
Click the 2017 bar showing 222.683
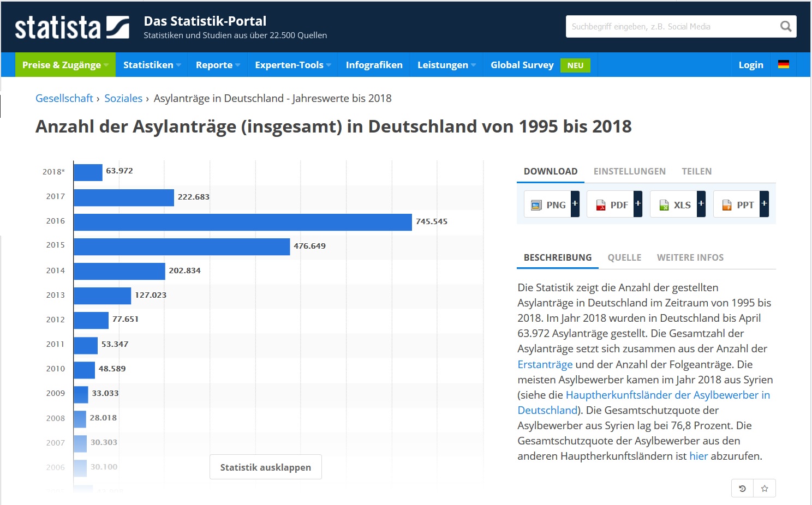tap(124, 197)
